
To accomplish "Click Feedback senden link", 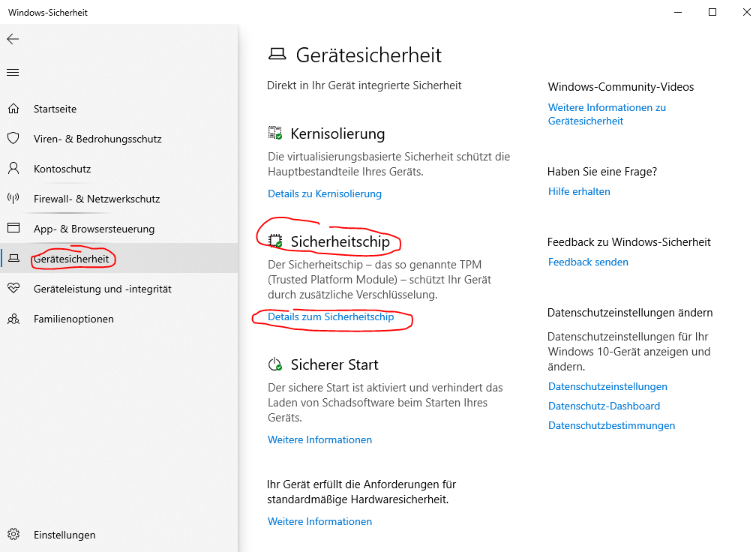I will (588, 262).
